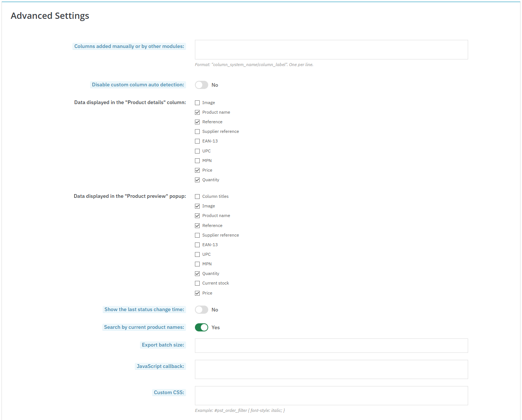Uncheck Quantity in Product details column
522x420 pixels.
tap(198, 180)
